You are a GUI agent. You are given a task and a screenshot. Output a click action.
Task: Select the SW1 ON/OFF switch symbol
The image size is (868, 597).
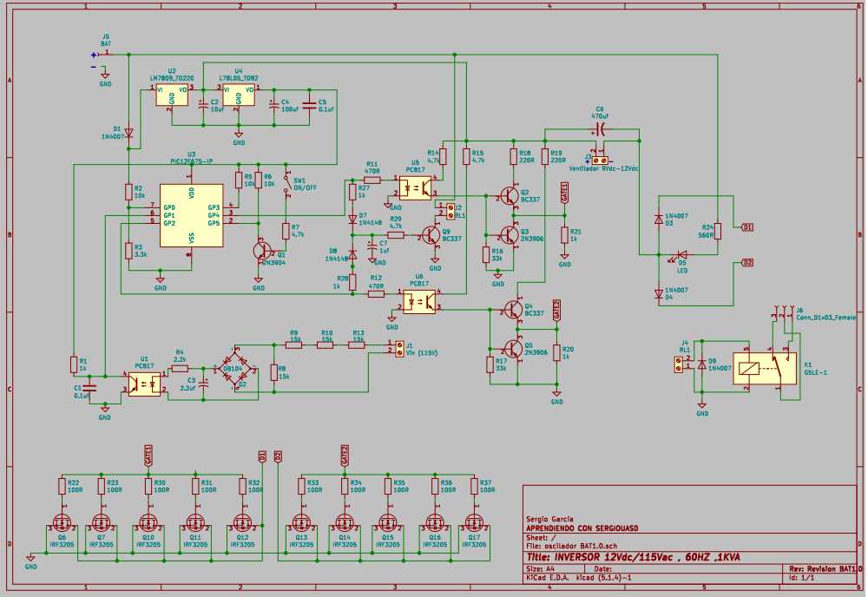[x=286, y=184]
